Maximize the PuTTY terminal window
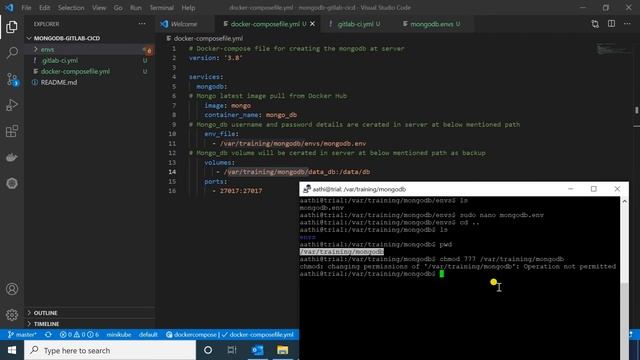The height and width of the screenshot is (360, 640). 593,189
